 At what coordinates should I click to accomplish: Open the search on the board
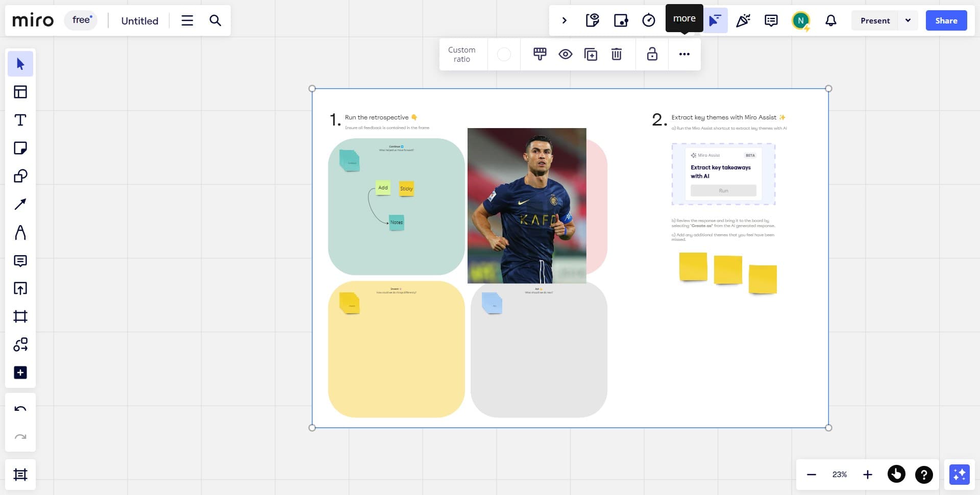(x=215, y=20)
